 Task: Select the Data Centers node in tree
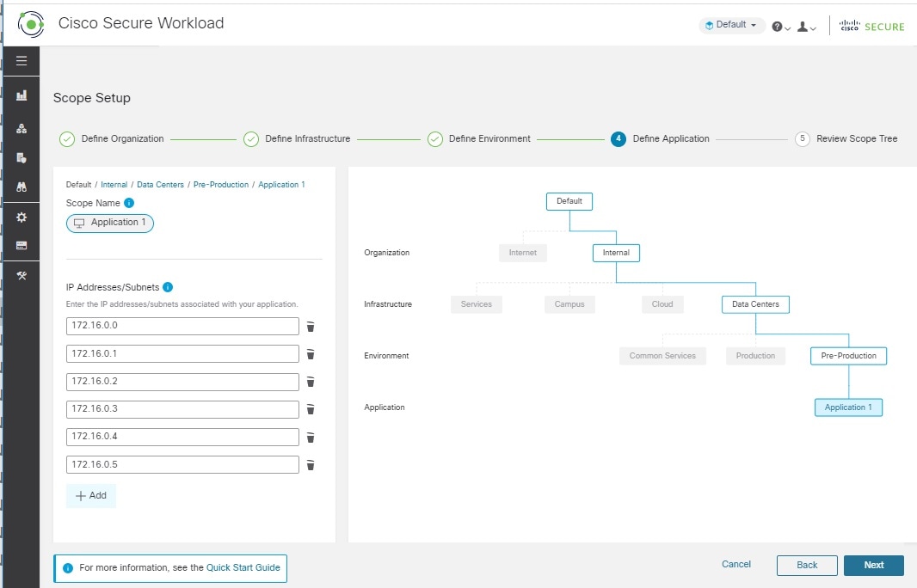point(755,304)
